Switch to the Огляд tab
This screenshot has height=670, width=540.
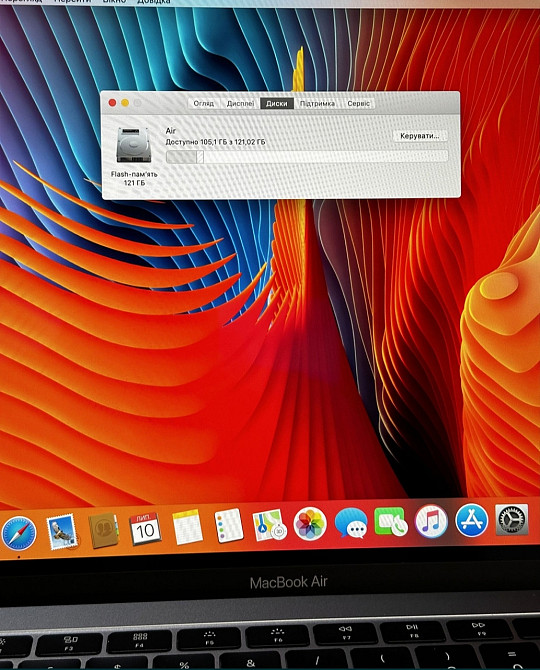[203, 103]
